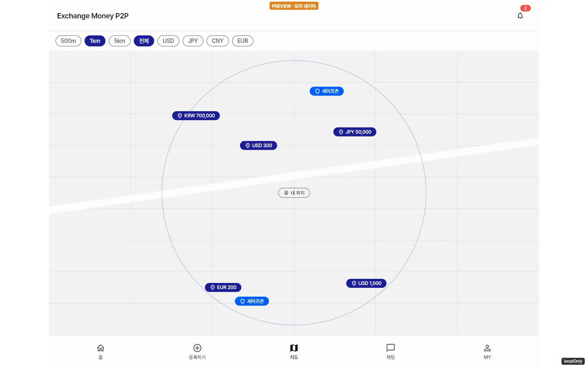Open the 채팅 tab
This screenshot has width=588, height=368.
[x=391, y=352]
